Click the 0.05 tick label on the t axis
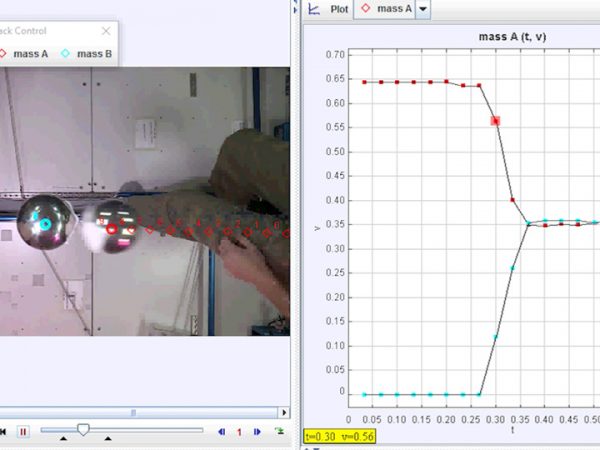This screenshot has height=450, width=600. [x=372, y=420]
